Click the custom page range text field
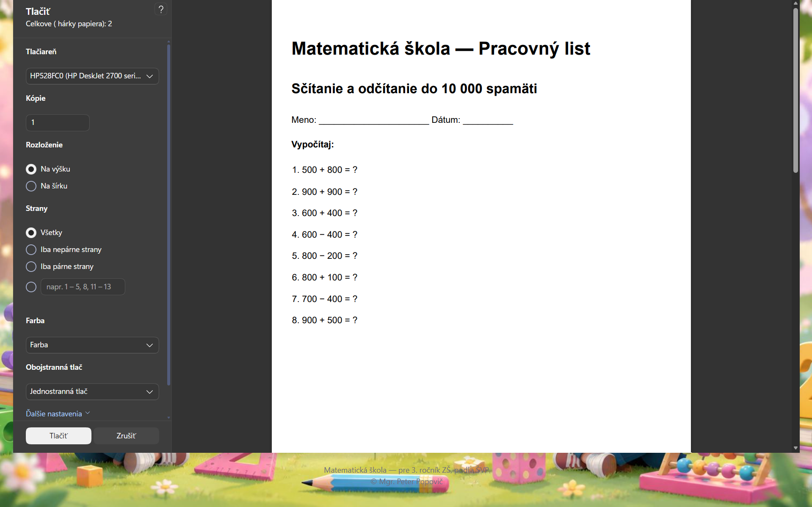This screenshot has height=507, width=812. [x=83, y=287]
